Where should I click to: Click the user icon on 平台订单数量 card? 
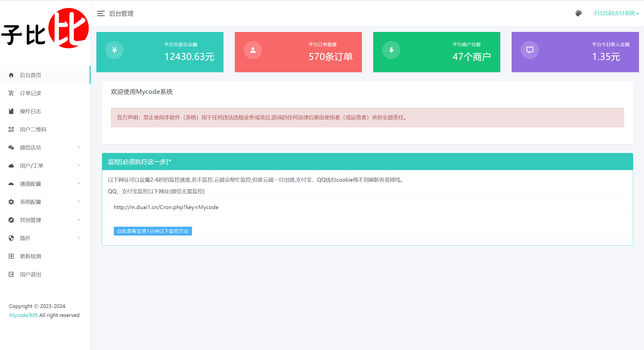[253, 50]
